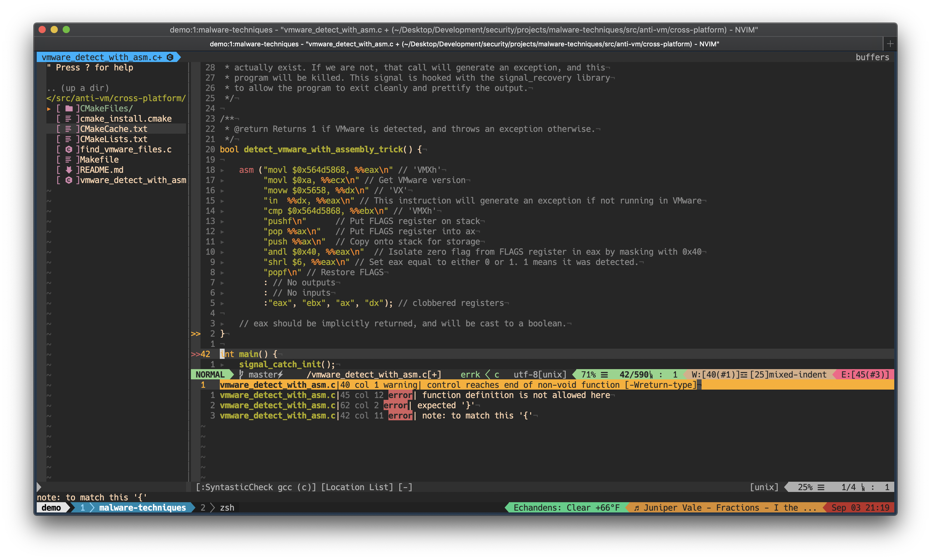Click the buffers label at top right
Viewport: 931px width, 560px height.
(x=872, y=58)
